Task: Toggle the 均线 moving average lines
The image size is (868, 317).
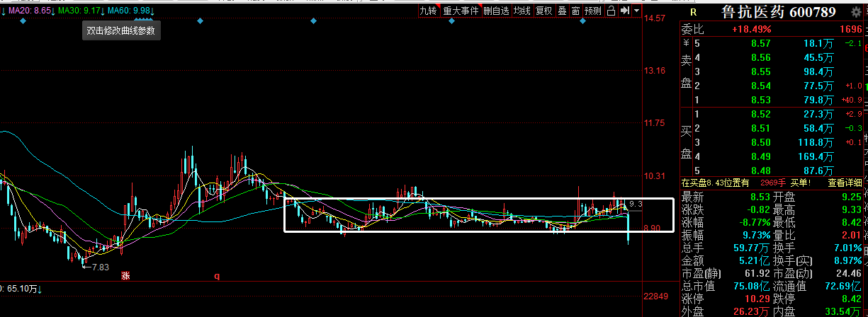Action: (522, 11)
